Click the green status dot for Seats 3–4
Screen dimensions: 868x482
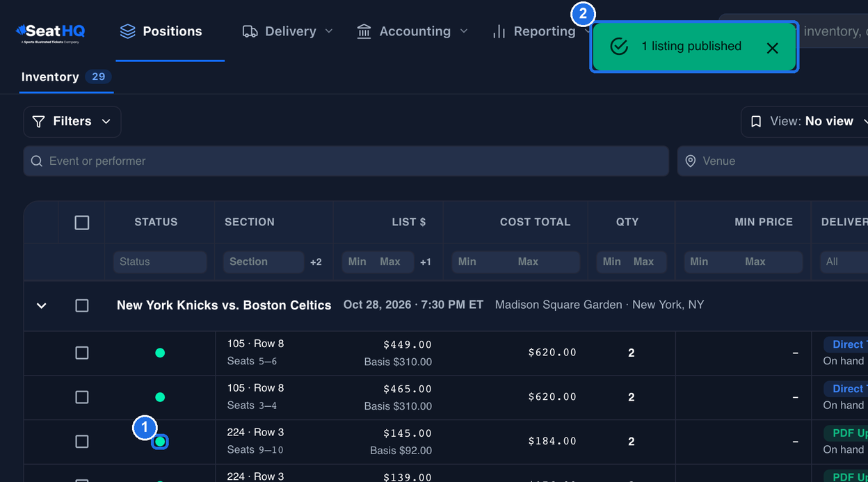(x=160, y=397)
